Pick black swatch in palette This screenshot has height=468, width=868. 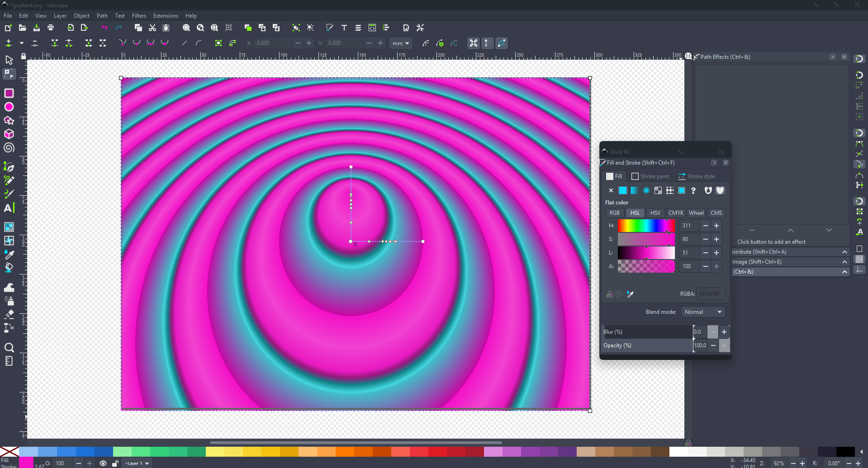pos(845,452)
